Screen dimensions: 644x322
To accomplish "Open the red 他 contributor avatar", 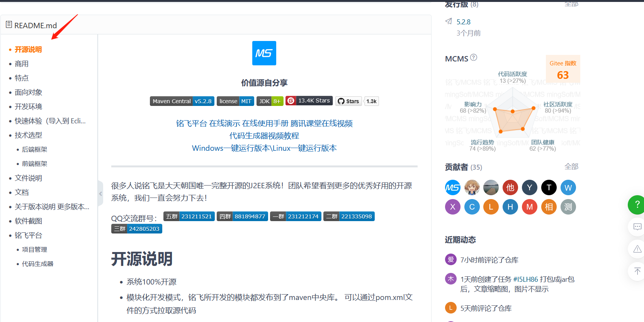I will coord(510,187).
